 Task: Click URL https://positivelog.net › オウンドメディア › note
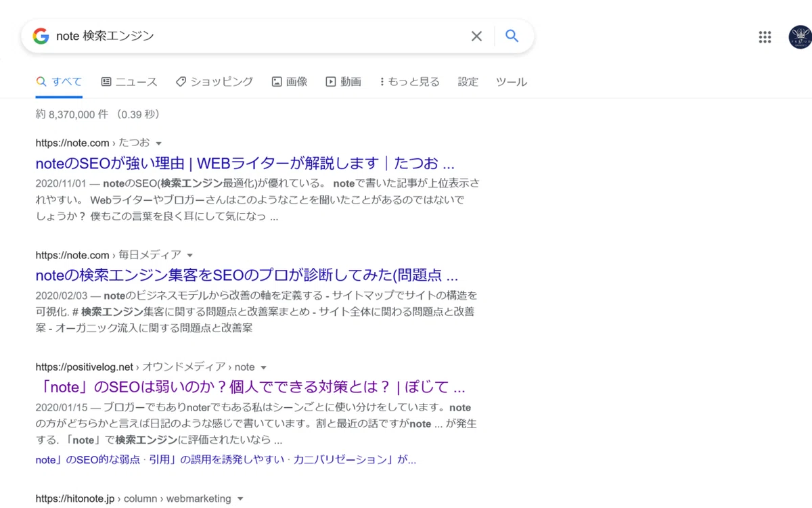pyautogui.click(x=145, y=367)
